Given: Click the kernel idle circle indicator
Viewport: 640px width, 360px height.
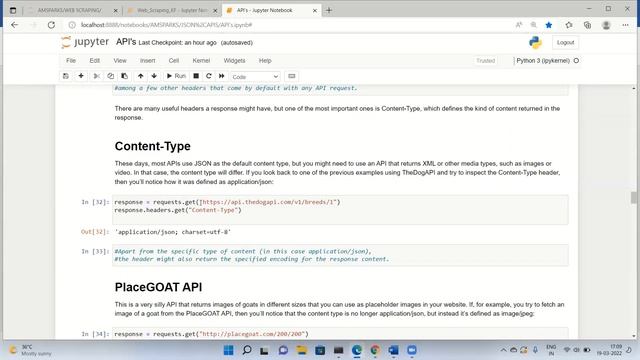Looking at the screenshot, I should 576,60.
